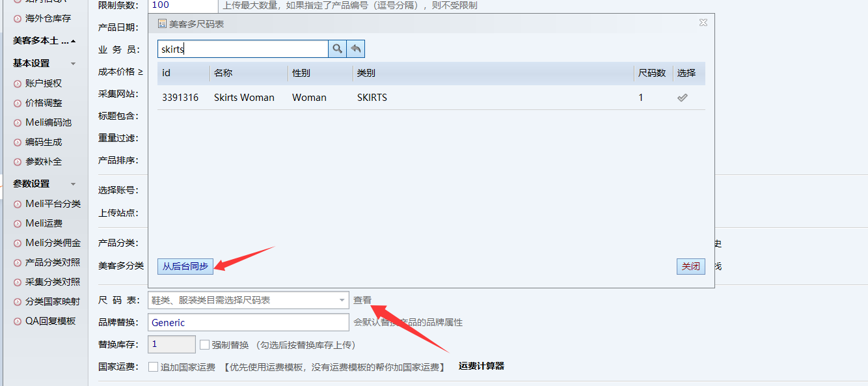Enable the 强制替换 checkbox
This screenshot has width=868, height=386.
[204, 345]
